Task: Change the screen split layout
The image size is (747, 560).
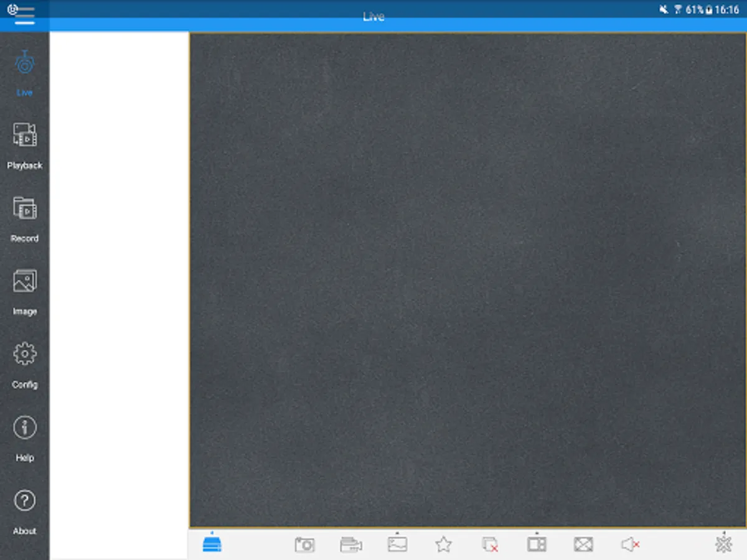Action: [x=537, y=543]
